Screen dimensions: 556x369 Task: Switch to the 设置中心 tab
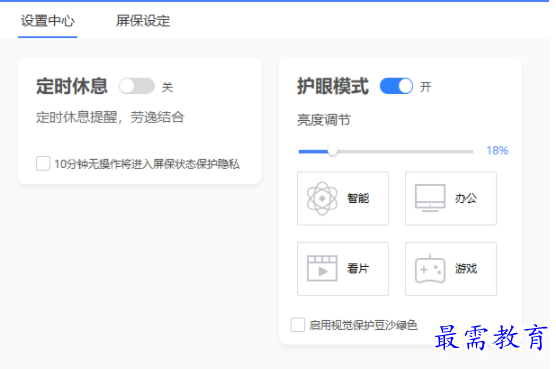tap(48, 21)
